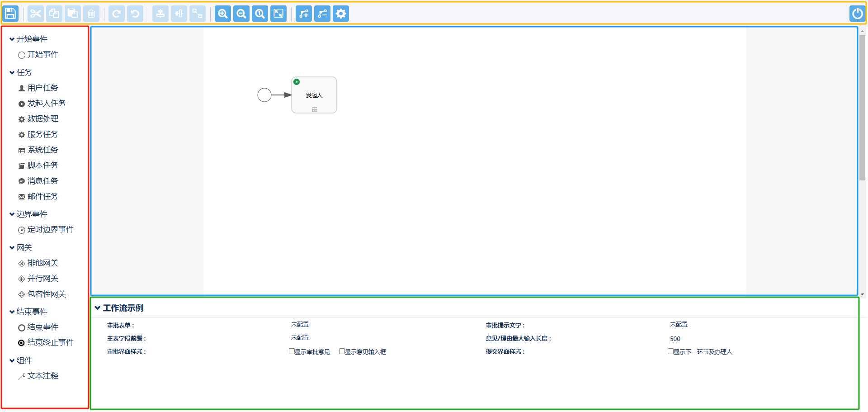The height and width of the screenshot is (412, 868).
Task: Click the power icon at top right
Action: [857, 14]
